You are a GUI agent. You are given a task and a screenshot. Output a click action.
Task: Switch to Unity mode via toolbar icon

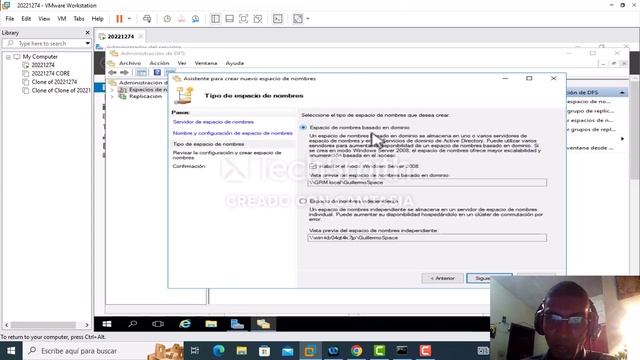pos(258,19)
